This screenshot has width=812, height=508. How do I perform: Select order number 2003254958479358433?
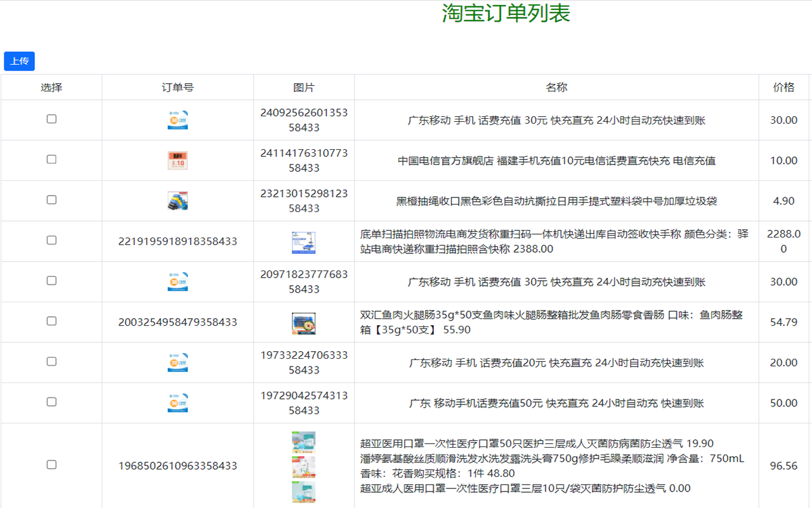point(178,322)
